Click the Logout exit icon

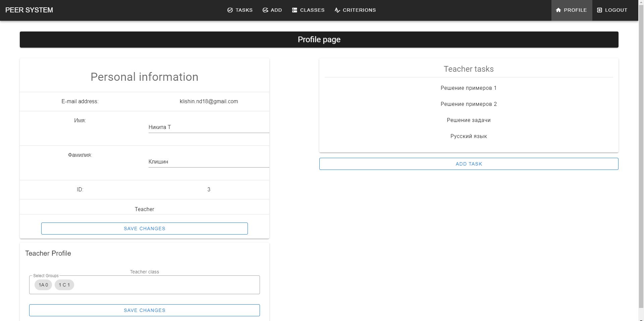pyautogui.click(x=600, y=10)
